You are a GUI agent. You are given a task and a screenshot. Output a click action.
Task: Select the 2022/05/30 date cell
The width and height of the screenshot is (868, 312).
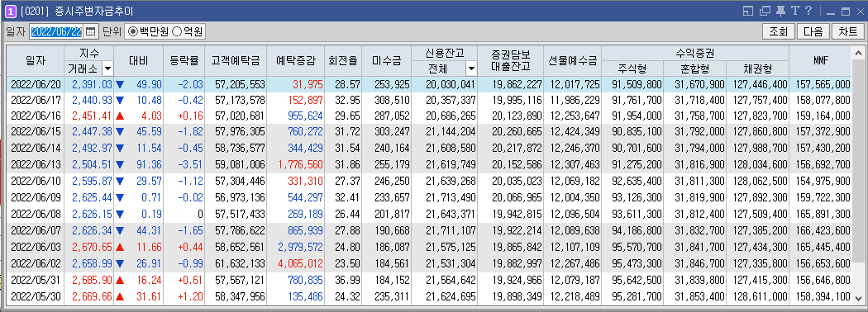[35, 296]
